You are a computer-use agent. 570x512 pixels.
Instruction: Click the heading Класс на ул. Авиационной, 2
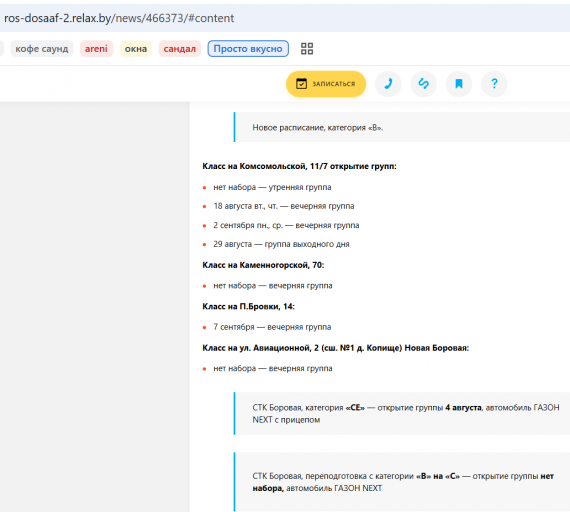[x=336, y=348]
